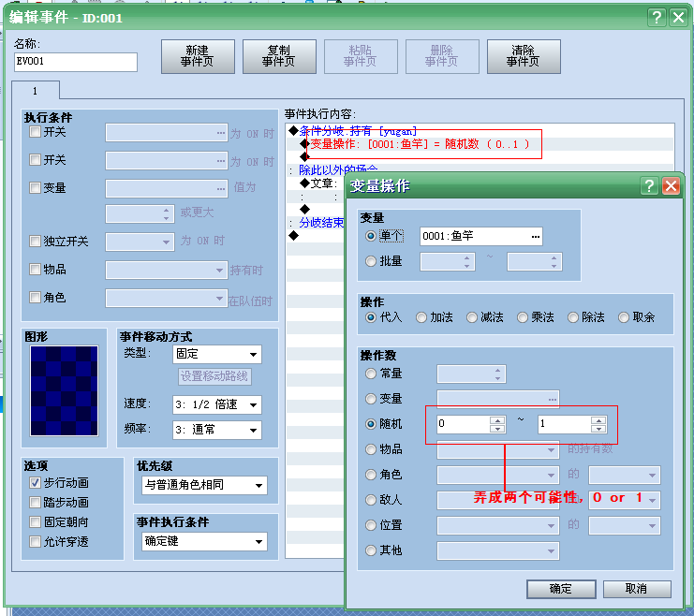Choose the 除法 operation
The width and height of the screenshot is (694, 616).
(573, 317)
